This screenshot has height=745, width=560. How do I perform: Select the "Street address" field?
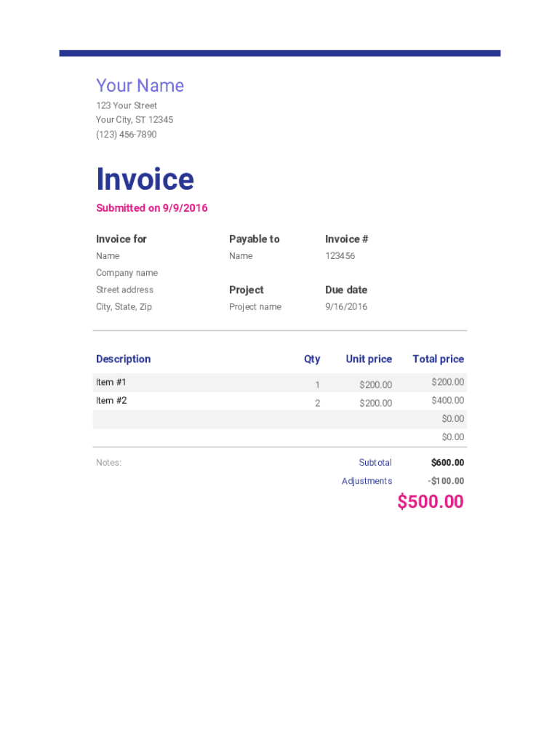124,290
